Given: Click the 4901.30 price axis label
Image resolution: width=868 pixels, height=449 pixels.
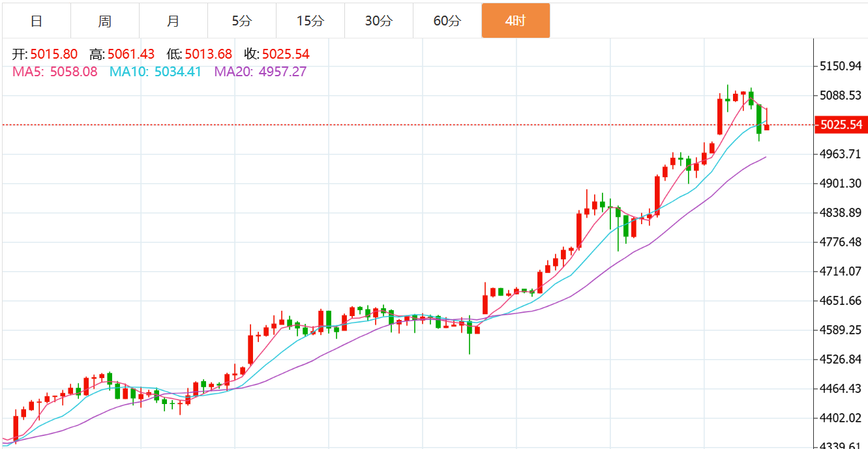Looking at the screenshot, I should [x=841, y=184].
